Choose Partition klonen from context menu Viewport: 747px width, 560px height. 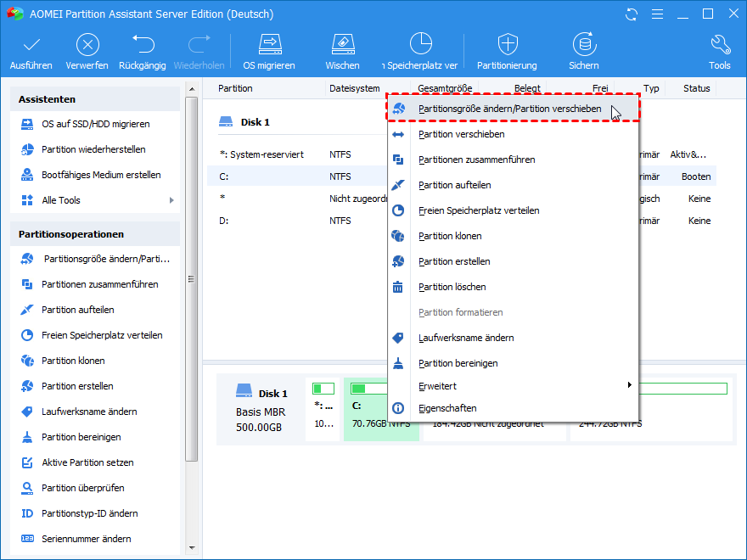click(x=513, y=236)
